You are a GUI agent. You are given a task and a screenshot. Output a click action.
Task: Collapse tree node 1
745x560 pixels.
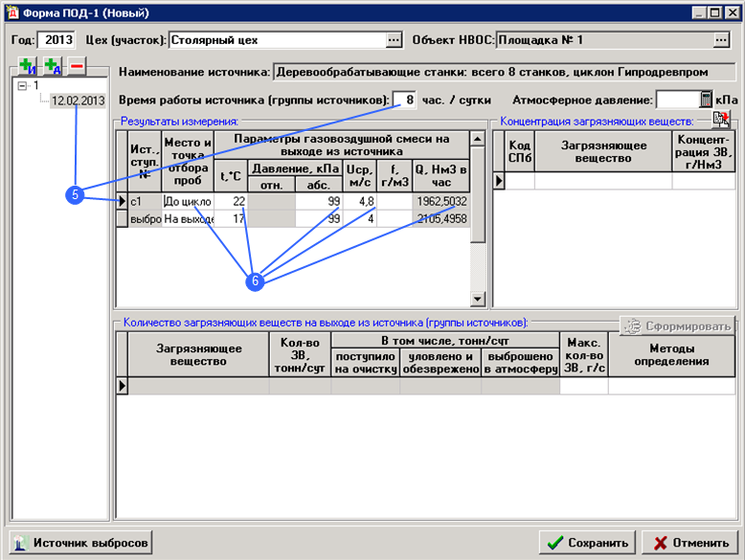22,86
